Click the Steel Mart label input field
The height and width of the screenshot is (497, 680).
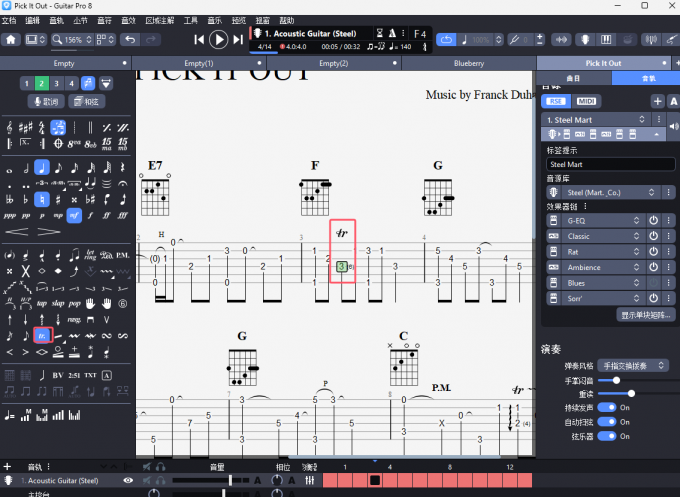(x=610, y=164)
